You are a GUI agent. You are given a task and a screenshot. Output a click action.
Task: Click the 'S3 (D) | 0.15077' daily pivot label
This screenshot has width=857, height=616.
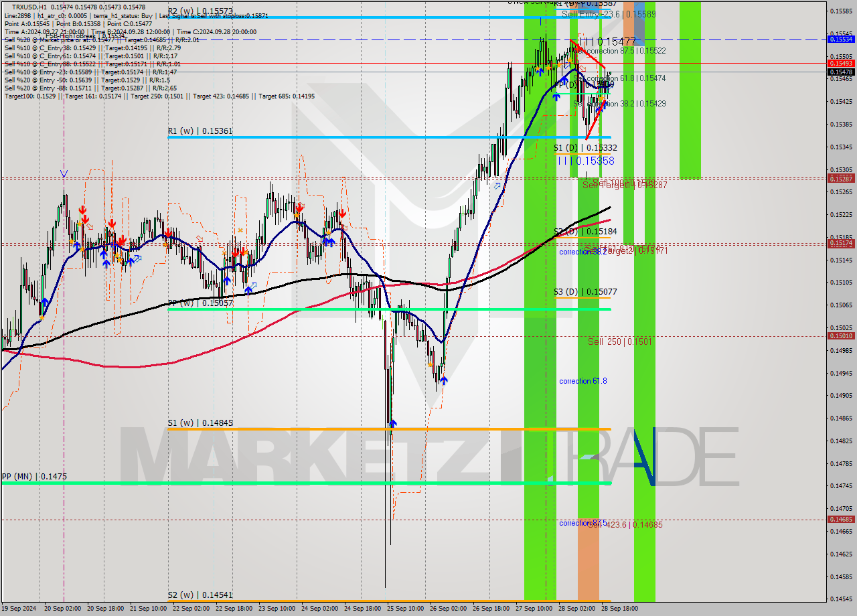[585, 291]
